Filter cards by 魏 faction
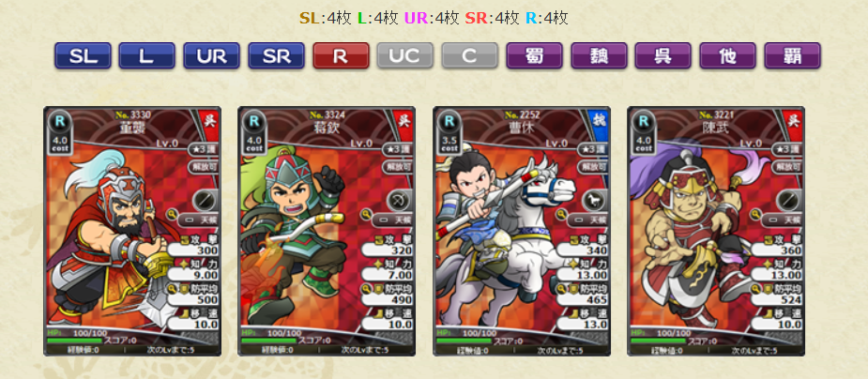The width and height of the screenshot is (868, 379). click(x=599, y=56)
